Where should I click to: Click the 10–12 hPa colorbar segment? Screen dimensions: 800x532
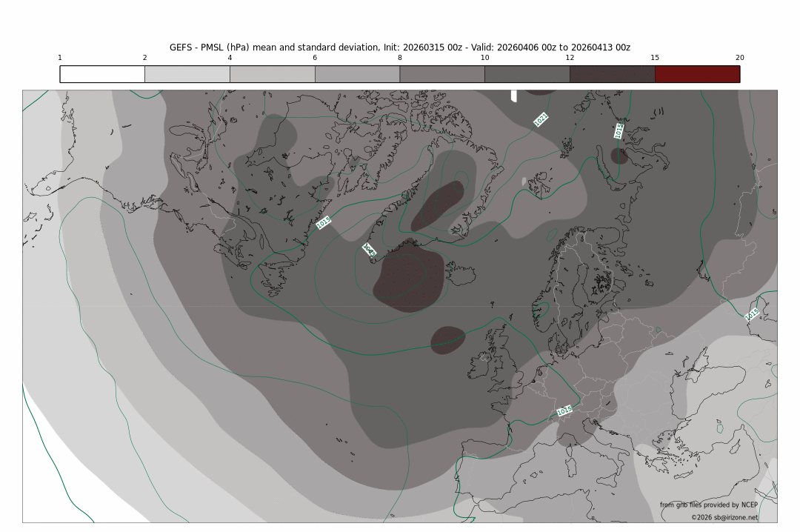tap(527, 74)
